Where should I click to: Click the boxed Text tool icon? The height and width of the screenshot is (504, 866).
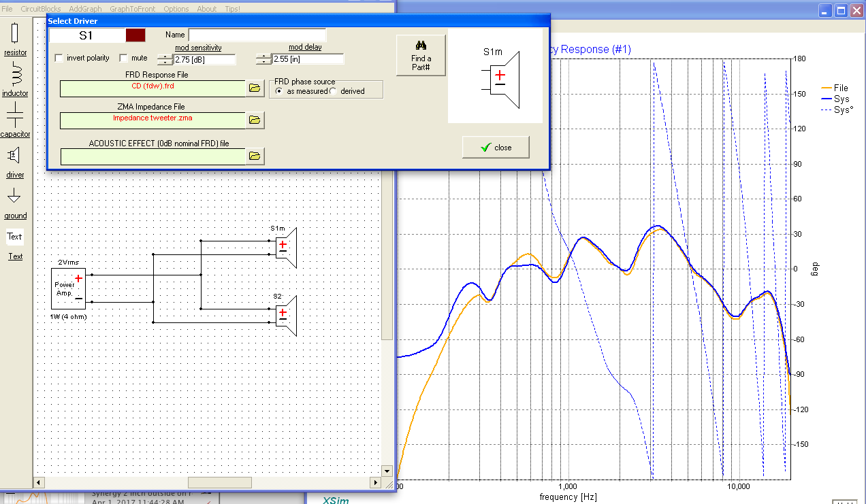point(15,237)
